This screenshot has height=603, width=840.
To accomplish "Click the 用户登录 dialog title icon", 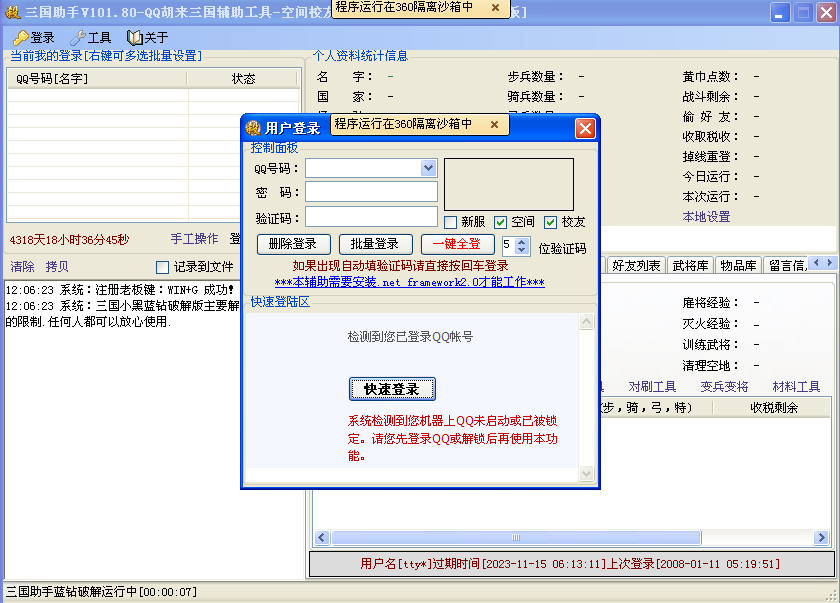I will pyautogui.click(x=253, y=128).
